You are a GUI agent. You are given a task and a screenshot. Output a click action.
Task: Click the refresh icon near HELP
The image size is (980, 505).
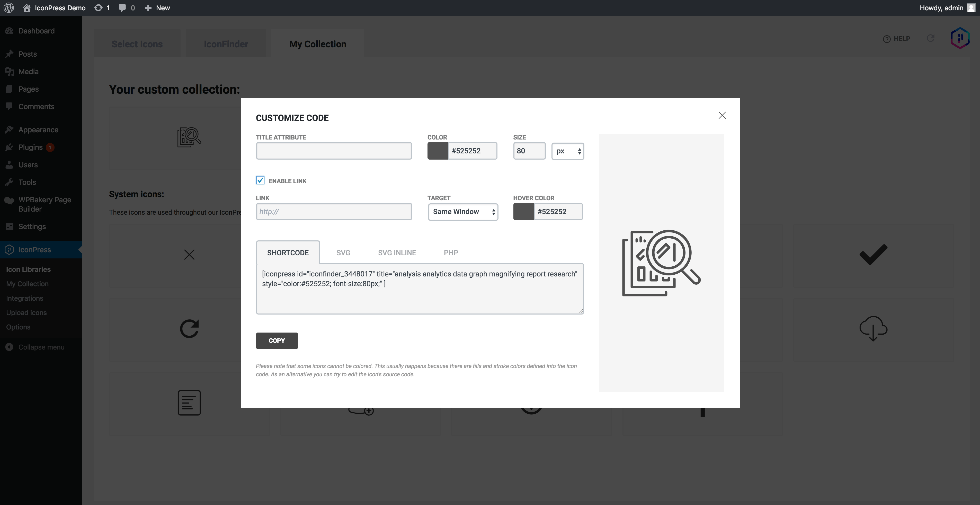(931, 38)
